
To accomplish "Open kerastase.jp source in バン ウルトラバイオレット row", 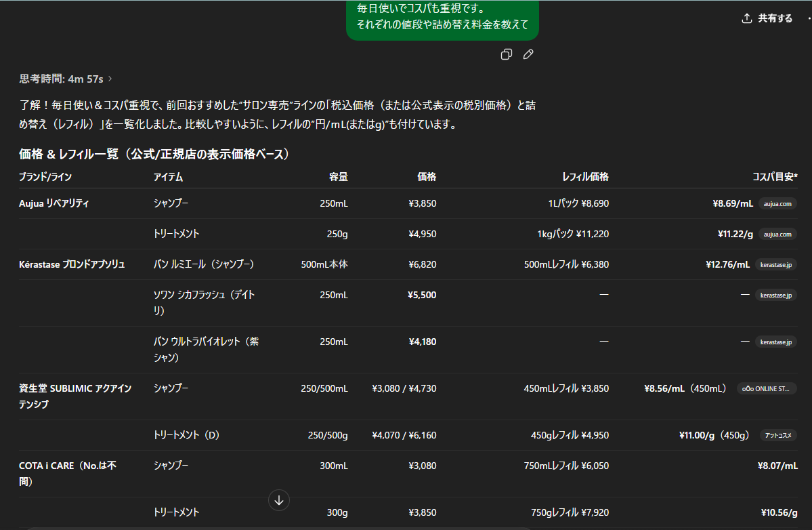I will [775, 342].
